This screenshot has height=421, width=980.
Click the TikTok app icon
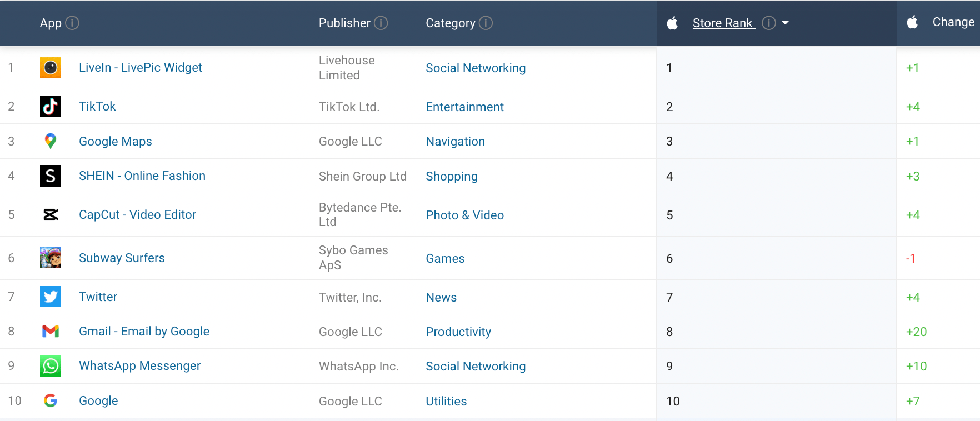click(x=51, y=107)
